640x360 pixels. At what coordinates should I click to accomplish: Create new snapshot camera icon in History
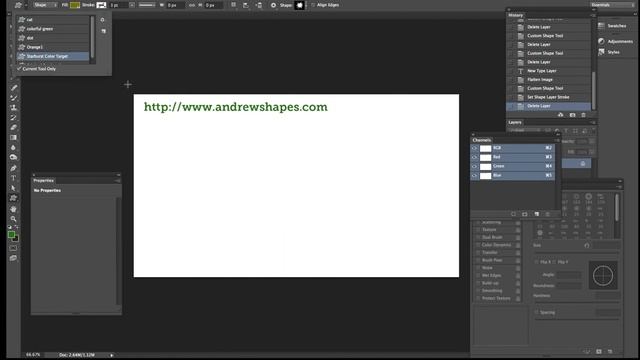572,115
